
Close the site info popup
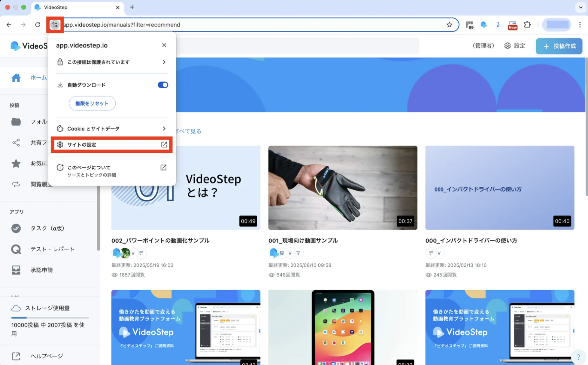(x=164, y=45)
